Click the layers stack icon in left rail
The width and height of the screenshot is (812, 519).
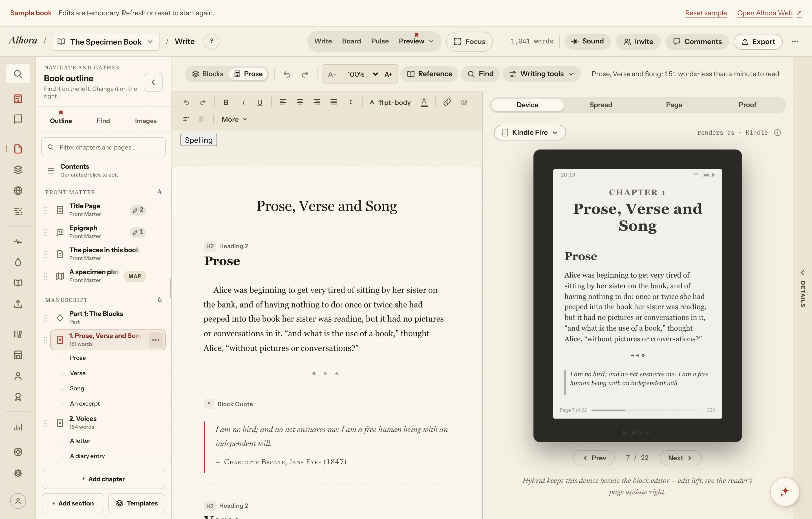[18, 170]
